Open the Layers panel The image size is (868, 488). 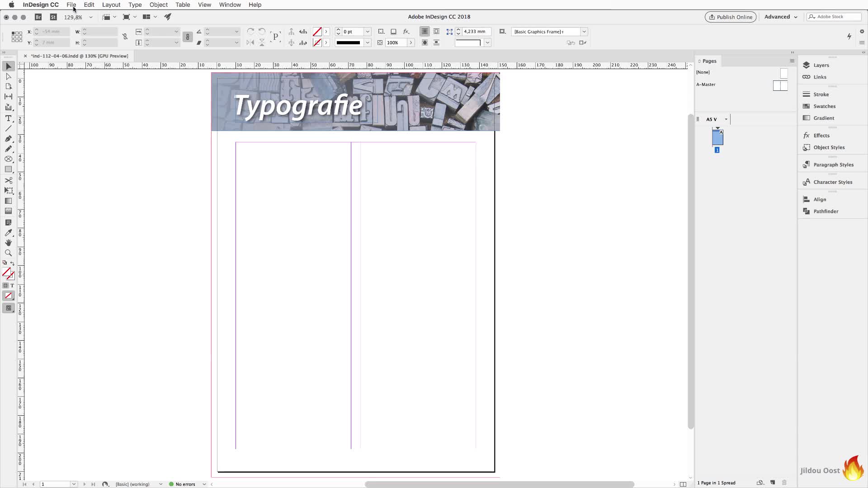pos(821,65)
